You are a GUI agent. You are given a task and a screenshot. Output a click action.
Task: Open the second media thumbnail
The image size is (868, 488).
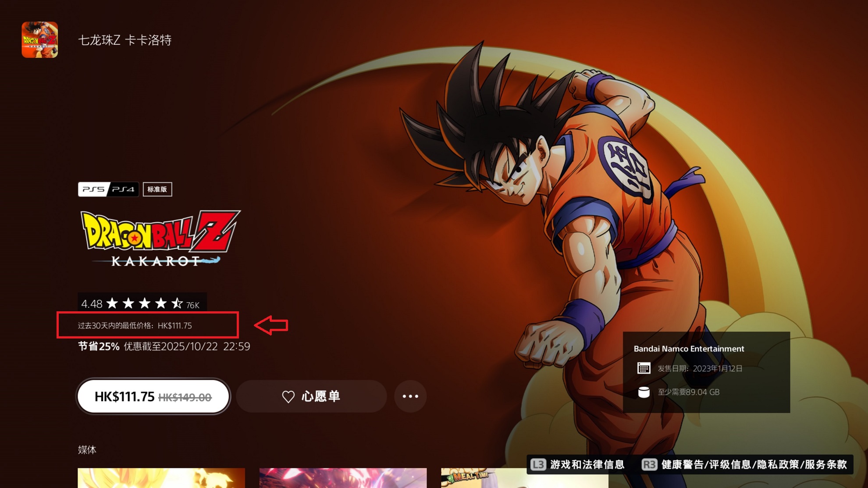click(x=343, y=478)
